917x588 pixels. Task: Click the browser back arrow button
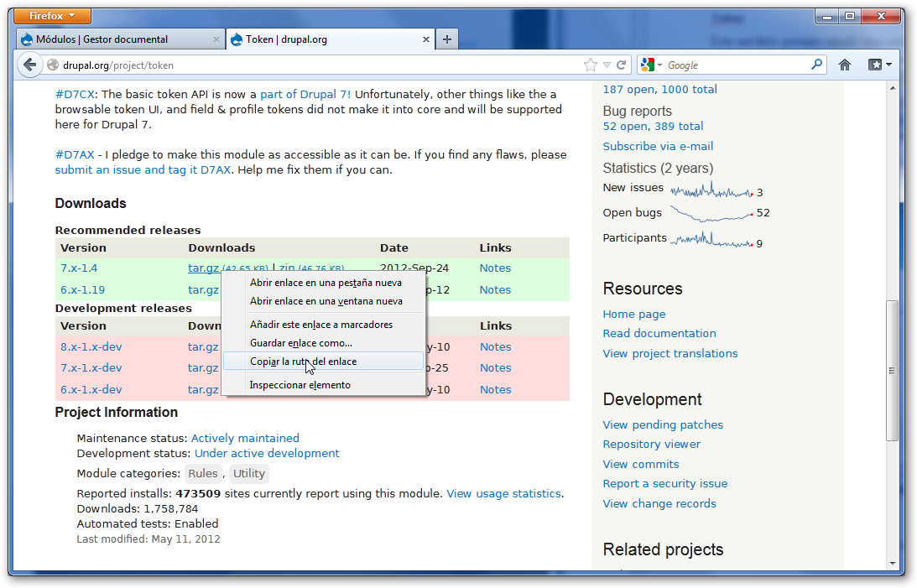(30, 65)
